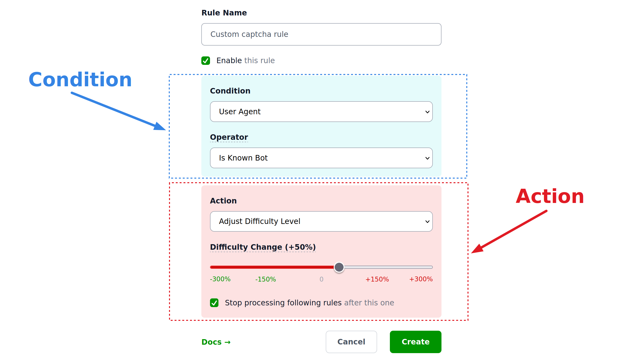The width and height of the screenshot is (644, 363).
Task: Click the Difficulty Change (+50%) label
Action: [x=263, y=247]
